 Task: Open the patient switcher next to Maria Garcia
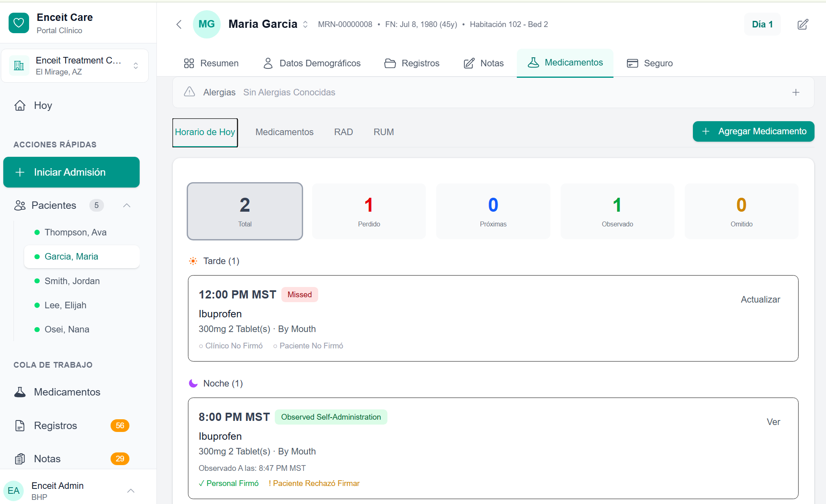(x=306, y=25)
